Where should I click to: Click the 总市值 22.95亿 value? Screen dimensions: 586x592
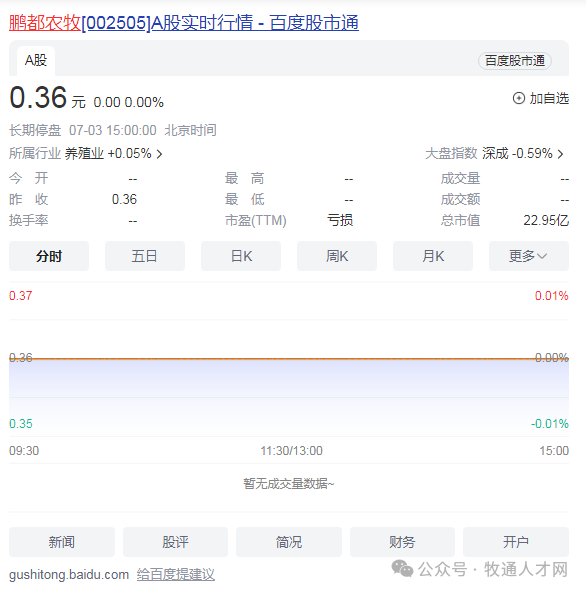[546, 220]
